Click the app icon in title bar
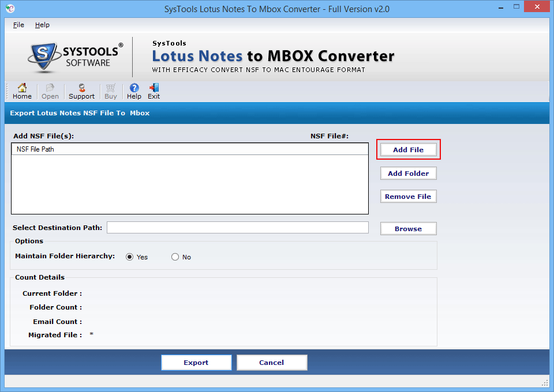The height and width of the screenshot is (392, 554). [x=10, y=8]
